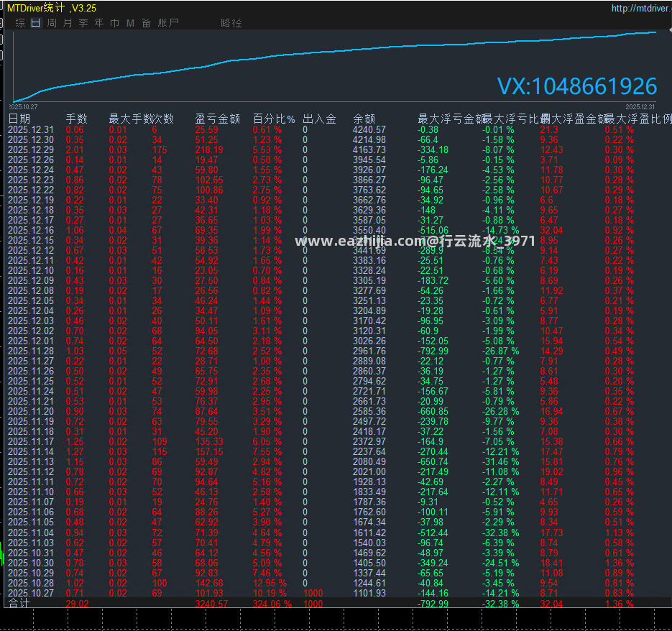Click the 出入金 column header

(319, 119)
